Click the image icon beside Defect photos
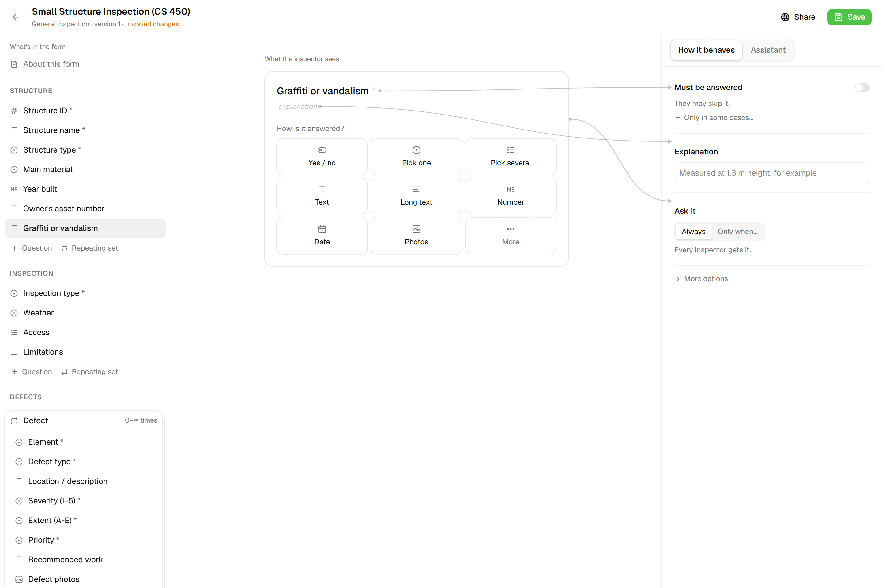 point(19,579)
